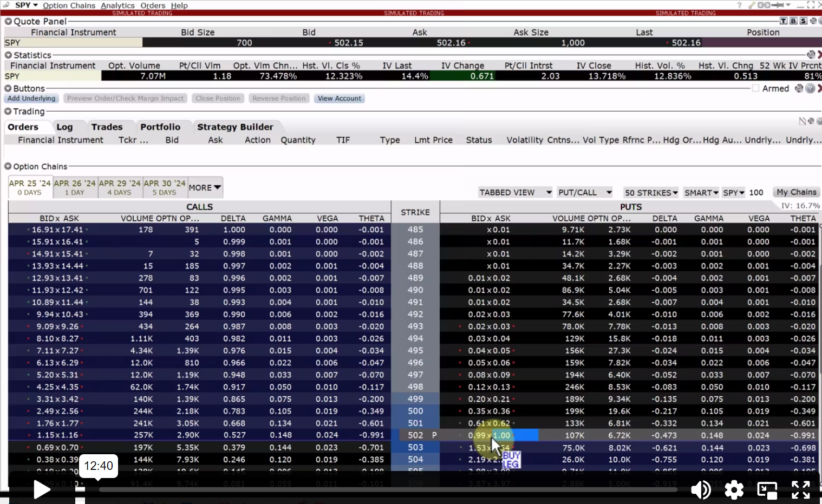Play the video
Screen dimensions: 822x504
[x=41, y=490]
